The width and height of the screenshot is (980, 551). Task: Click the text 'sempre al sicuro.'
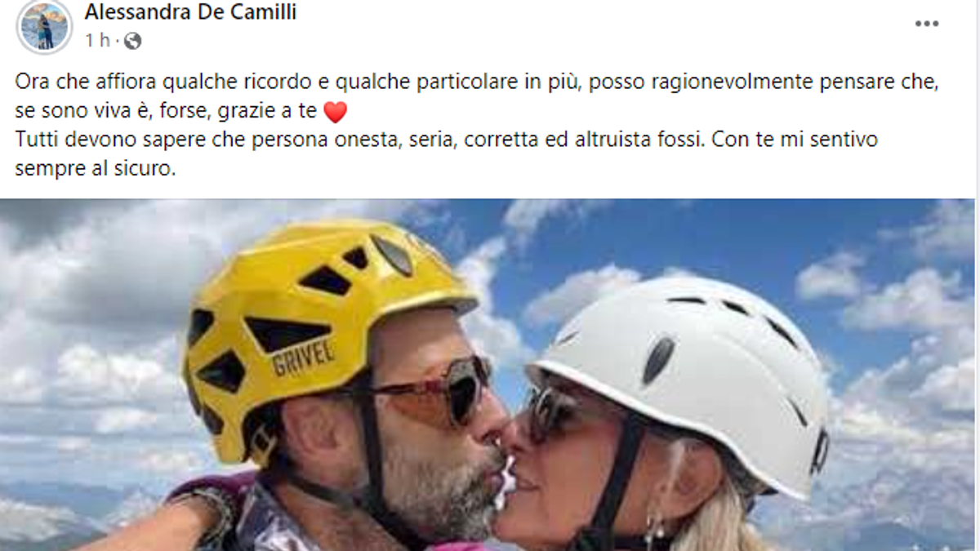click(95, 169)
